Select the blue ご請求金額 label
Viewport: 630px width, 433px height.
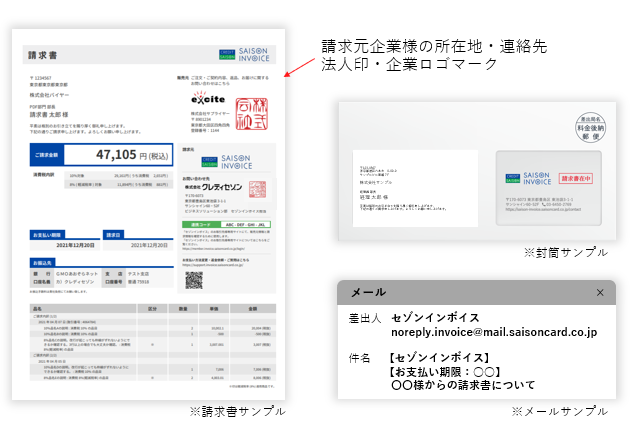pos(47,155)
